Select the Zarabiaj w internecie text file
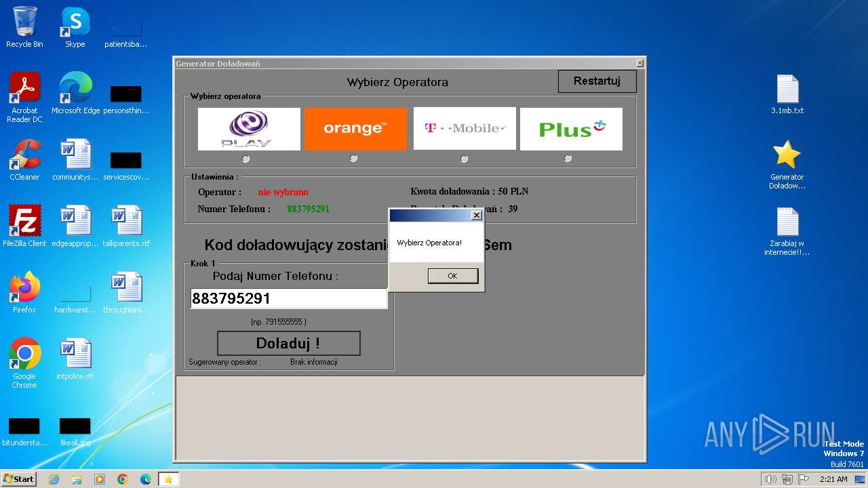This screenshot has height=488, width=868. tap(787, 231)
